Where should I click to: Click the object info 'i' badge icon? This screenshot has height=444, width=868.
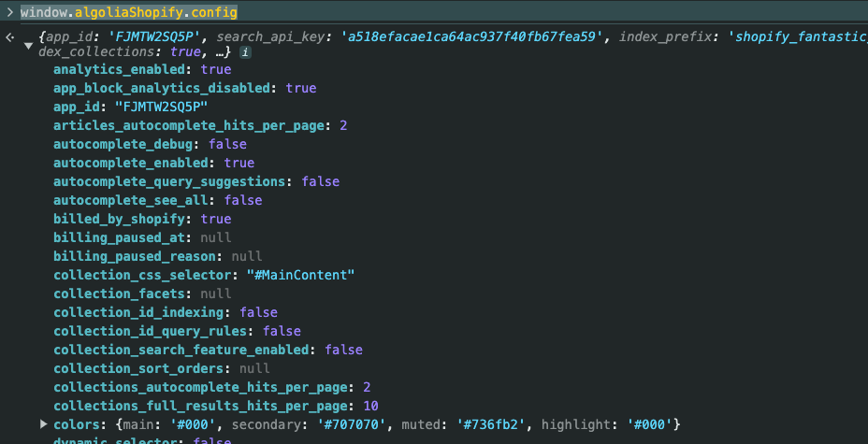tap(245, 52)
